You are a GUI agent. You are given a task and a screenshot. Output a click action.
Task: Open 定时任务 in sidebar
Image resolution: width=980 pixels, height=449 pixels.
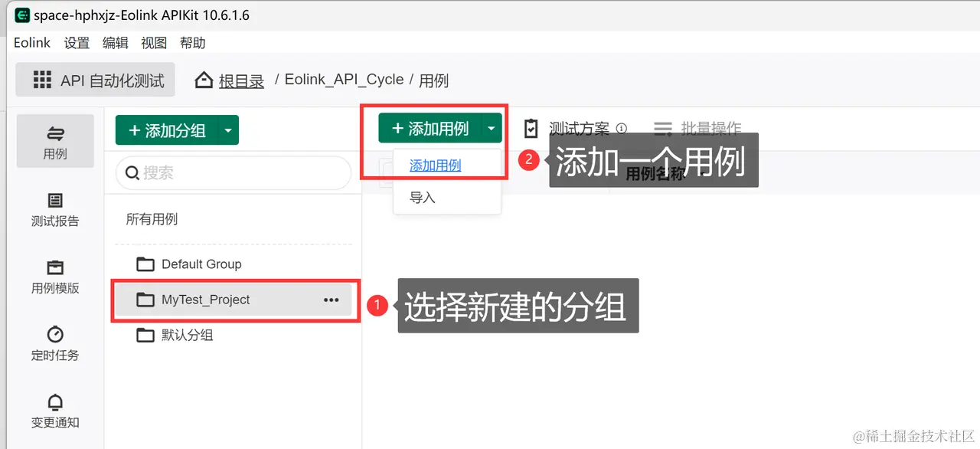coord(55,344)
